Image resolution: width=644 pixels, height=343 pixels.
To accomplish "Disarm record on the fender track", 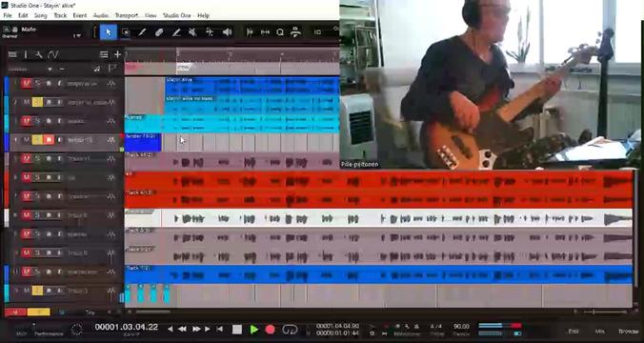I will [x=49, y=140].
